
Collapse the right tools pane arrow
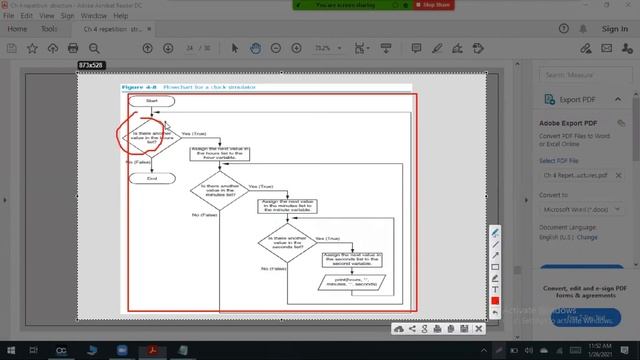(x=526, y=200)
